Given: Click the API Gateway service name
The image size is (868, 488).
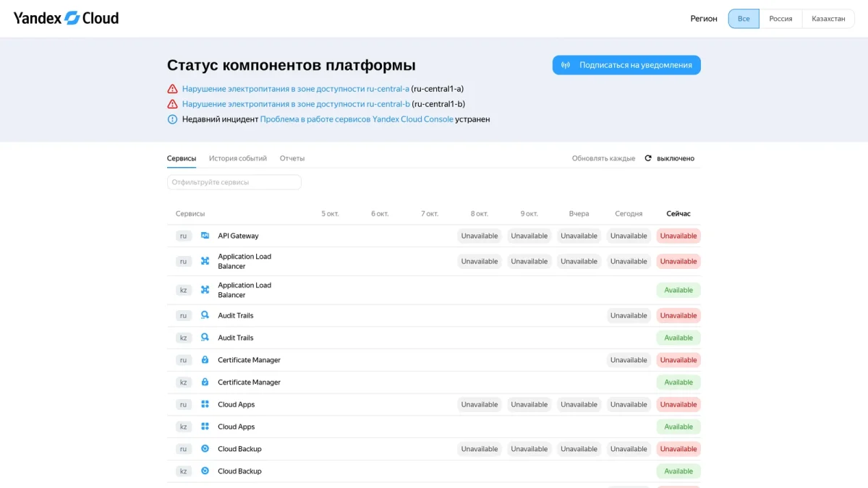Looking at the screenshot, I should click(238, 236).
